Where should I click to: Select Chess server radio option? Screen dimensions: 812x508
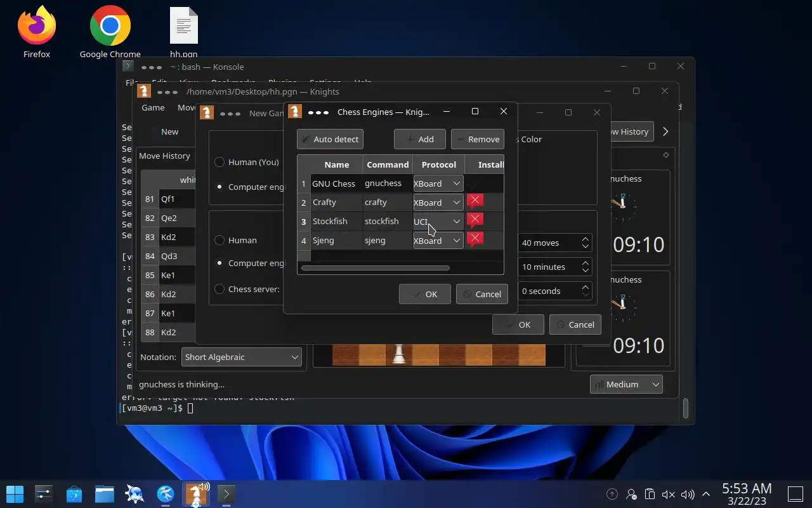219,289
